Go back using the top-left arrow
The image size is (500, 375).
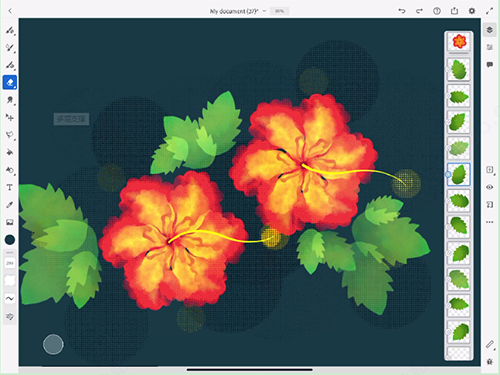tap(10, 11)
